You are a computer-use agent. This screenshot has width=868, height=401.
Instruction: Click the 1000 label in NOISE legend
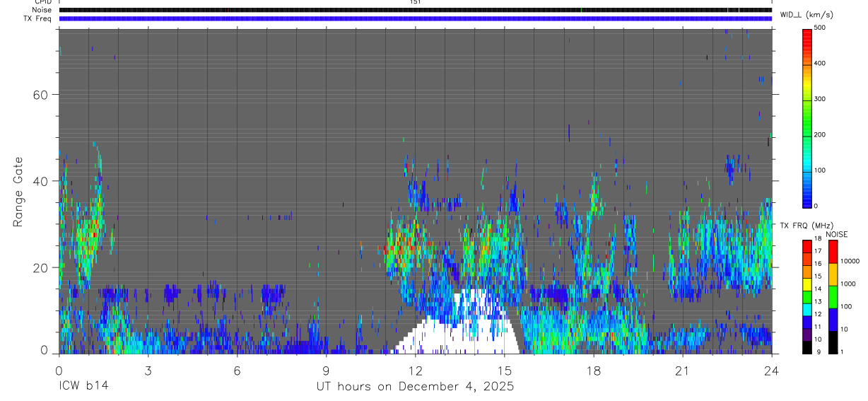(x=849, y=284)
